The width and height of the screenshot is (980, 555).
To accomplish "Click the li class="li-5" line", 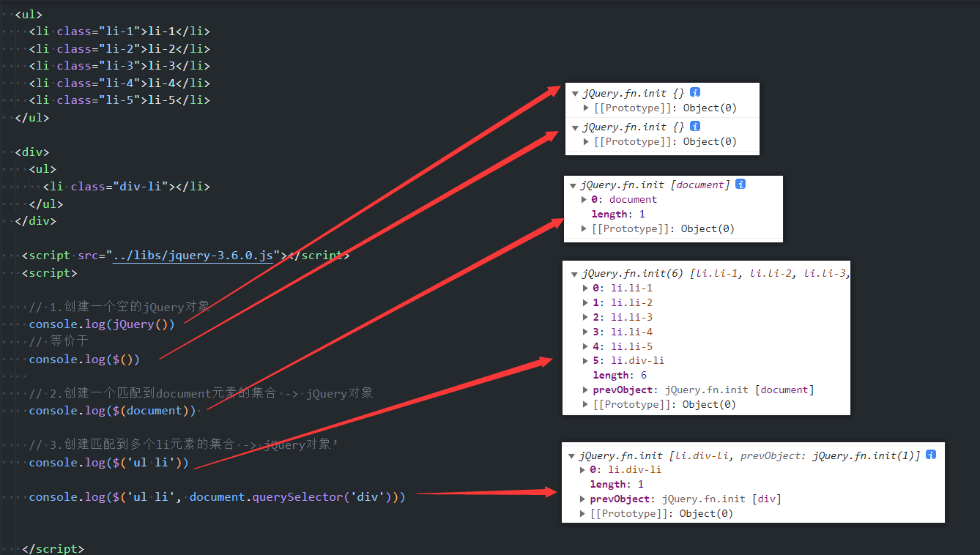I will 119,100.
